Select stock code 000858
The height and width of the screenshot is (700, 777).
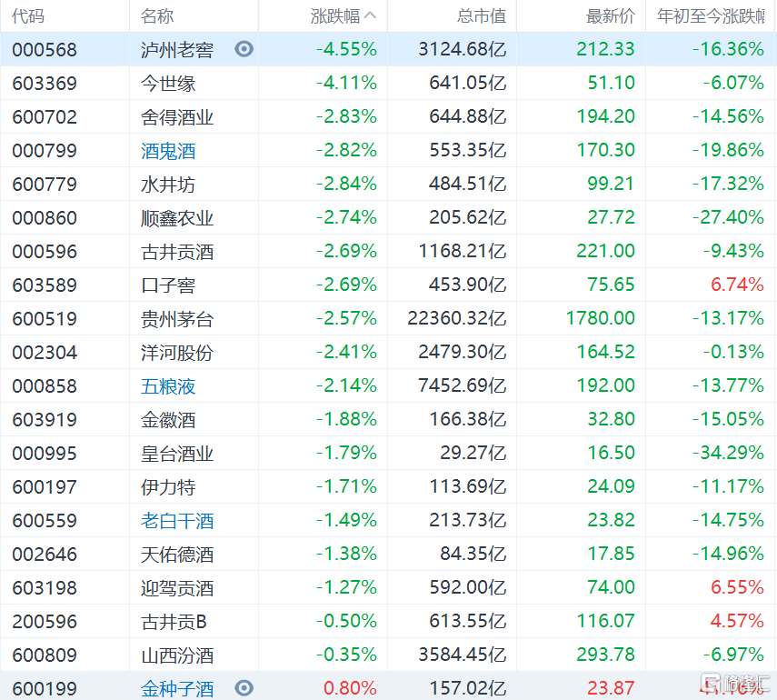coord(45,386)
